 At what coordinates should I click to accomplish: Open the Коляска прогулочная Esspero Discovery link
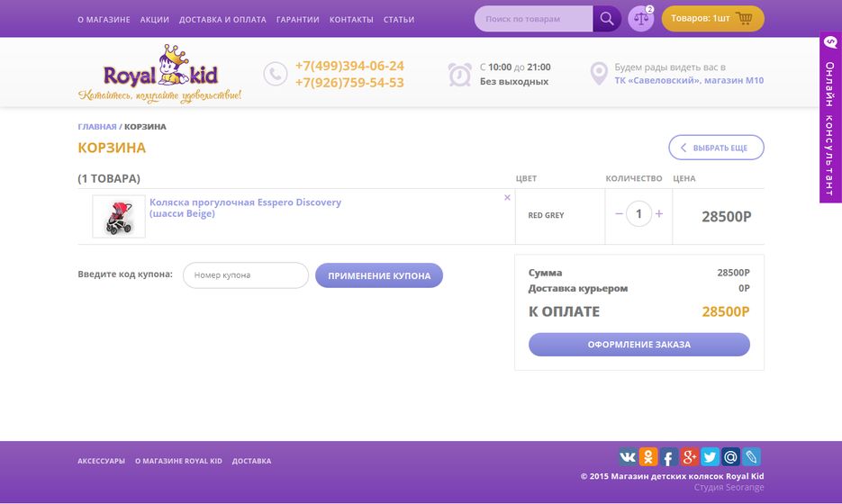(245, 208)
